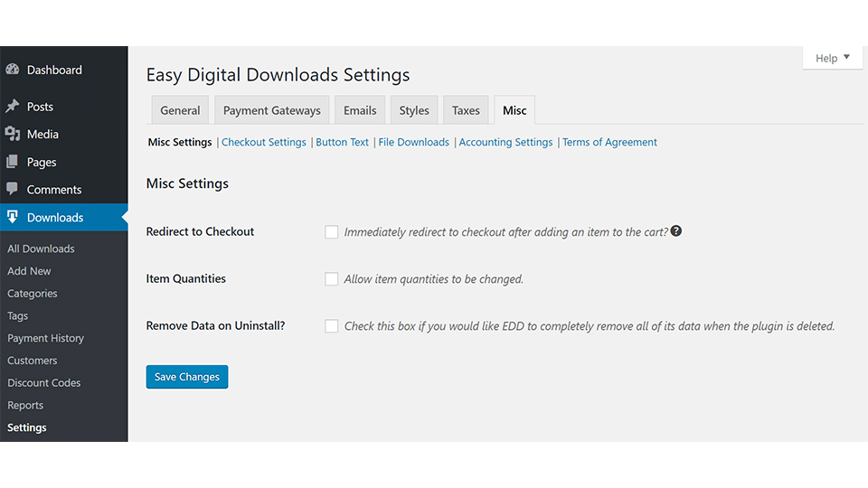Click 'Easy Digital Downloads Settings' heading
The image size is (868, 488).
click(x=278, y=75)
